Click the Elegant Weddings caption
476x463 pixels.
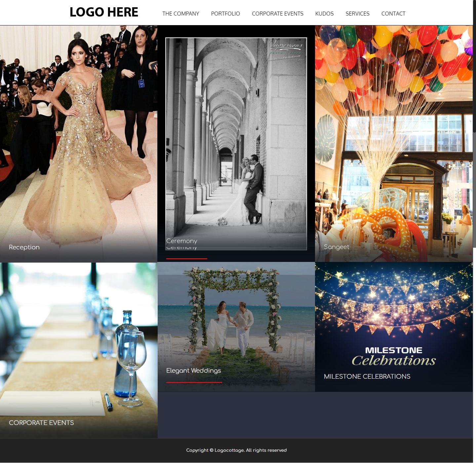pos(193,370)
